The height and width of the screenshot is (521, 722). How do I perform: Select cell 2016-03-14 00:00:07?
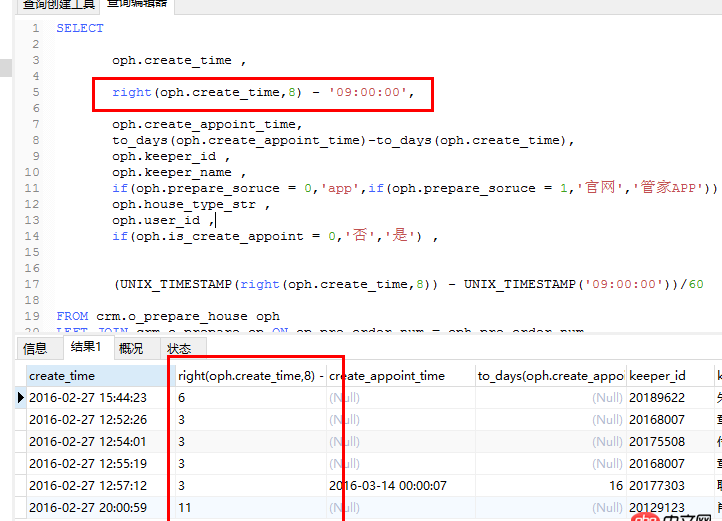point(401,486)
